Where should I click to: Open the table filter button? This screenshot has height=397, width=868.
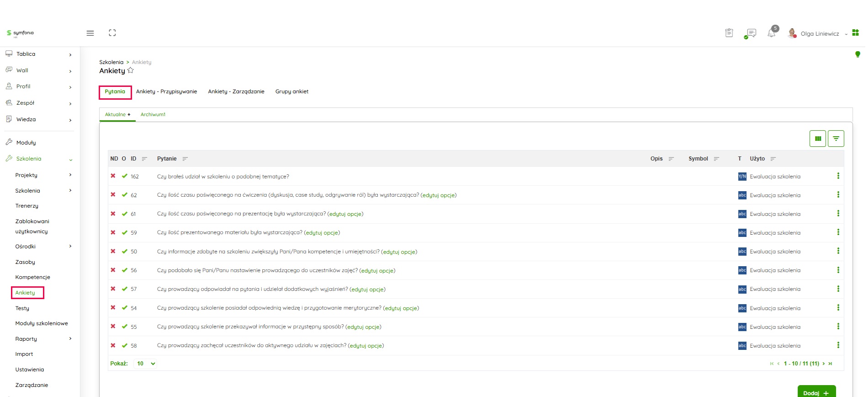coord(836,139)
